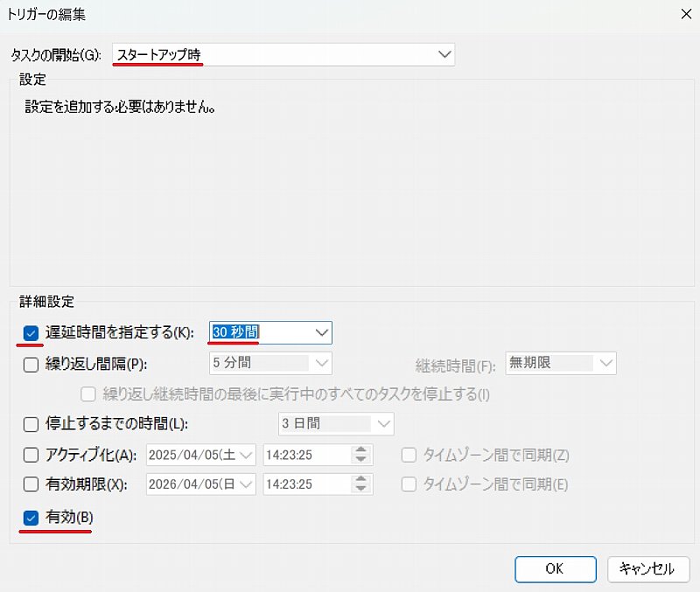
Task: Open the タスクの開始 dropdown
Action: pos(283,54)
